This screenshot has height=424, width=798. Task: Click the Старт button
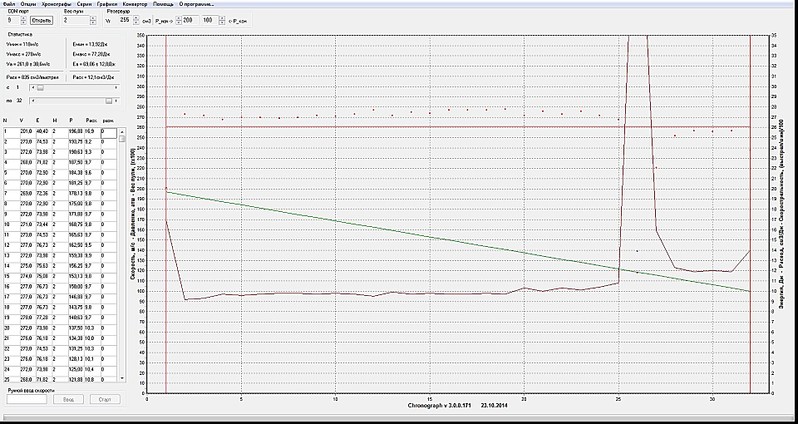pos(103,398)
